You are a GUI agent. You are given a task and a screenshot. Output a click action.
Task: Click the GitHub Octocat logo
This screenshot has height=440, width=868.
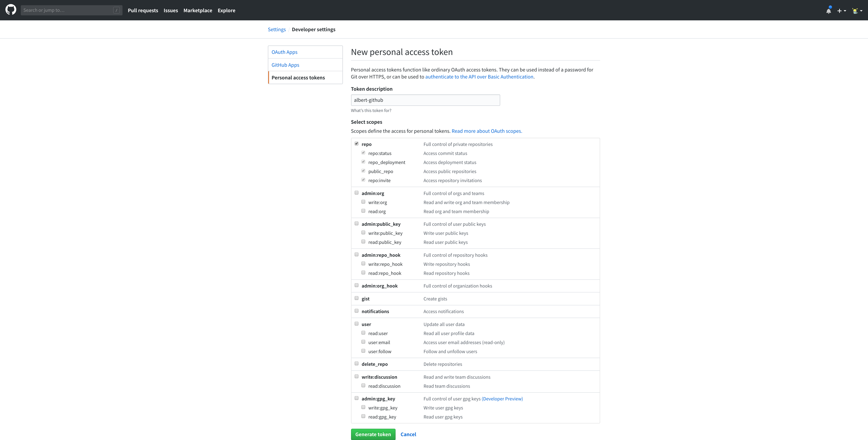[x=11, y=10]
